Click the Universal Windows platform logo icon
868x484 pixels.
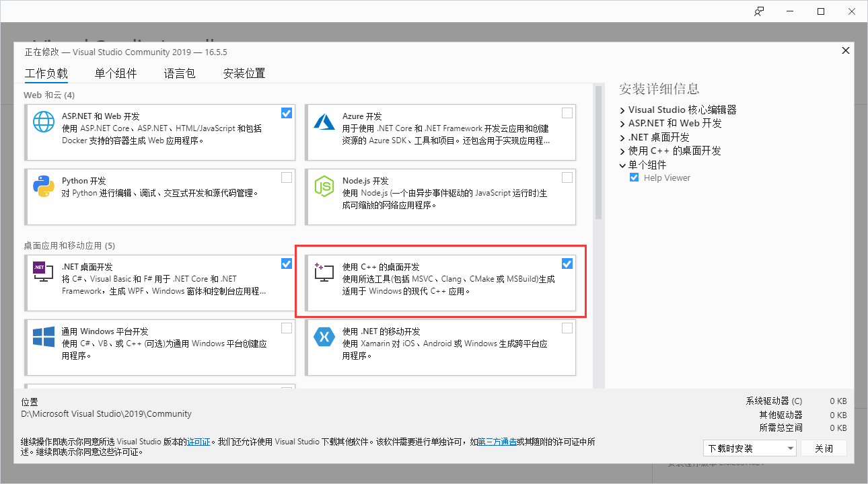coord(44,336)
